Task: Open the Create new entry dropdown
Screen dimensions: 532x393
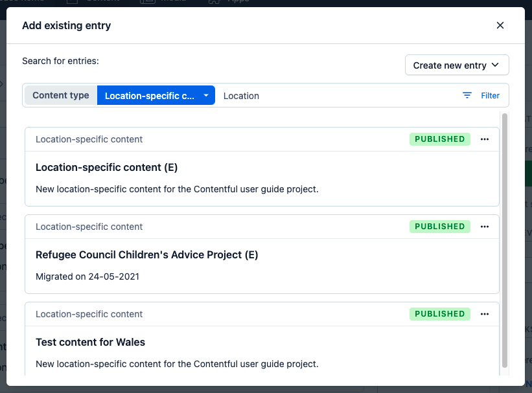Action: click(456, 65)
